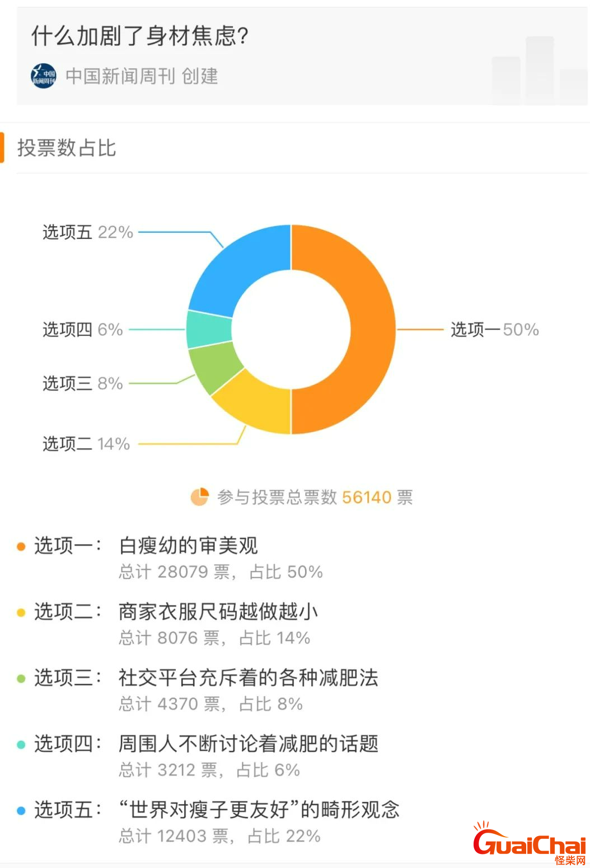Select the teal 6% donut segment

coord(209,330)
